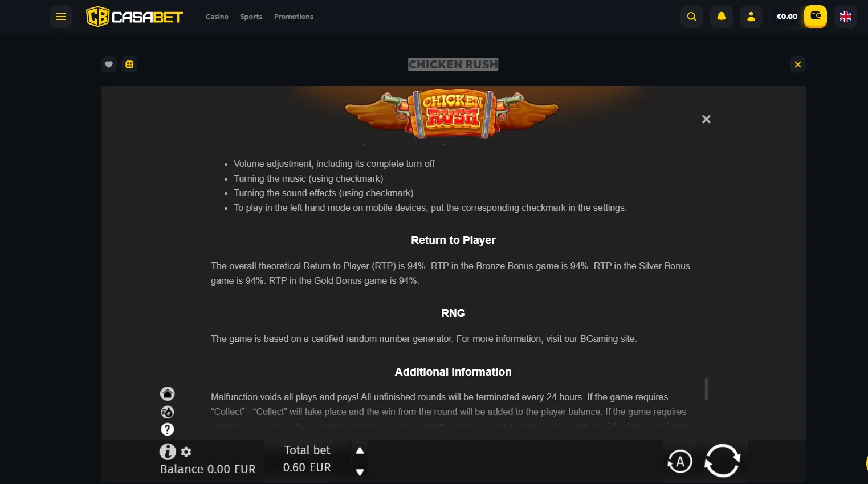The width and height of the screenshot is (868, 484).
Task: Increase total bet with up arrow
Action: coord(360,450)
